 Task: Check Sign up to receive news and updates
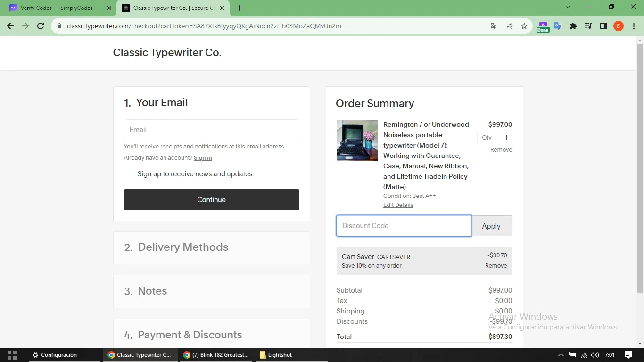tap(129, 173)
